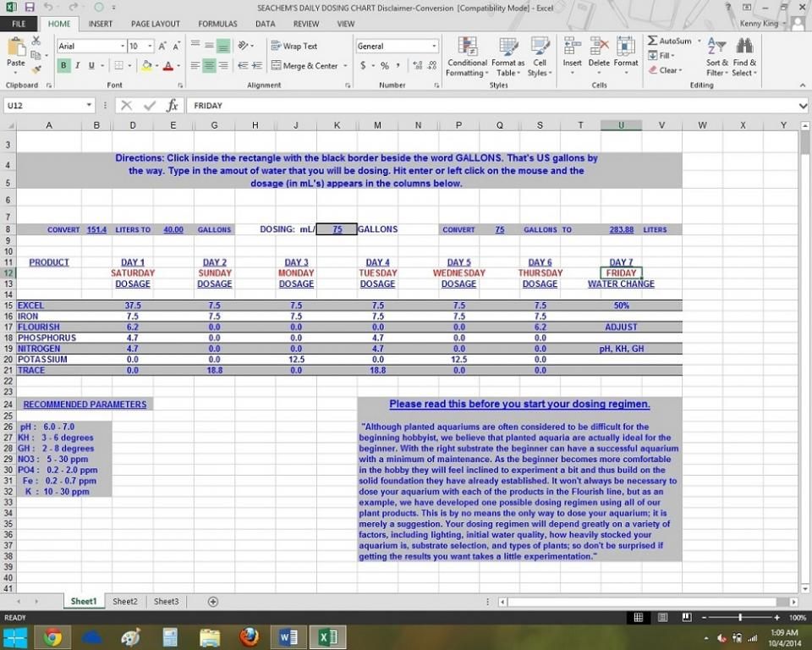Click the Format Painter brush icon

pos(36,69)
